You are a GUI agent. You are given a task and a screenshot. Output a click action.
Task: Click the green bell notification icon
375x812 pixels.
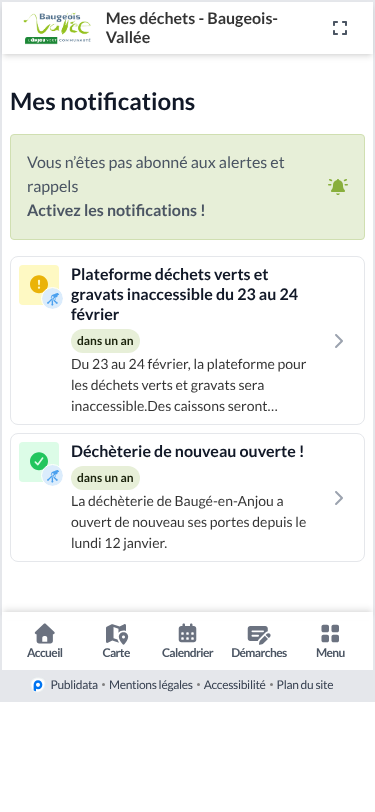(338, 186)
